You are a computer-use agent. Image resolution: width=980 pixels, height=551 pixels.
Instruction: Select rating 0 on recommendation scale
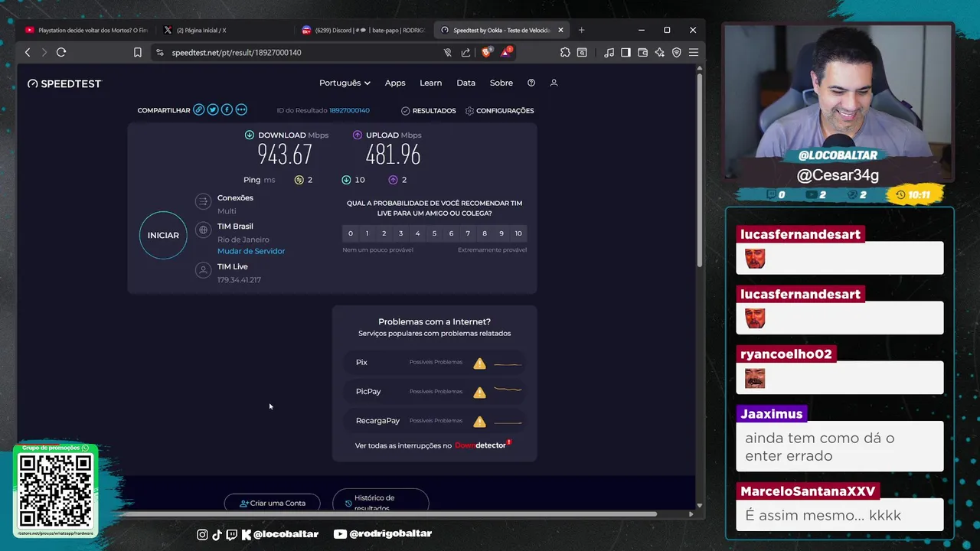tap(351, 233)
